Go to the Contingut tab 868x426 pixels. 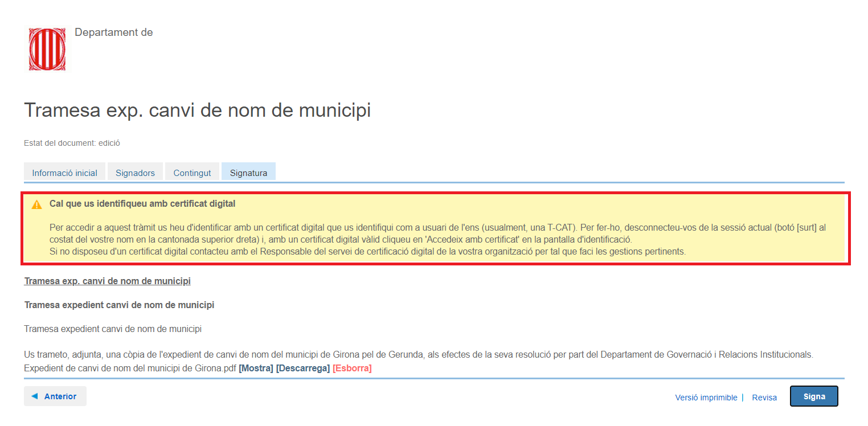[x=192, y=173]
